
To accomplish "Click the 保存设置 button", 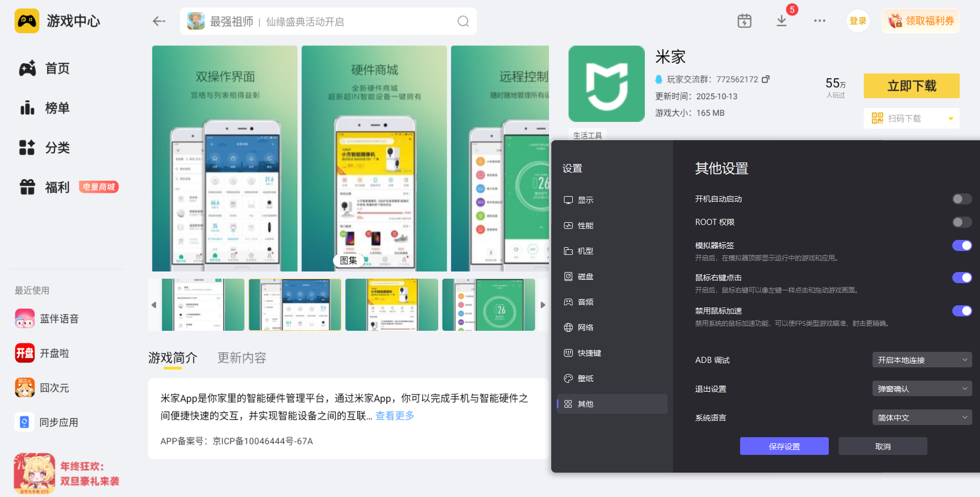I will [x=784, y=446].
